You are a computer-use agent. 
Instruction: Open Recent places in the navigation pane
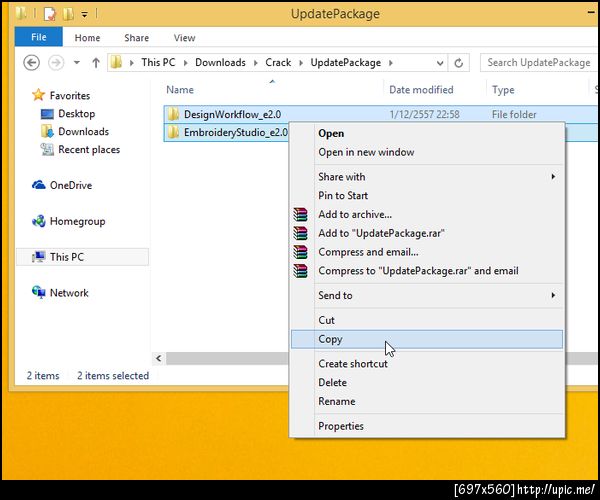click(x=89, y=150)
